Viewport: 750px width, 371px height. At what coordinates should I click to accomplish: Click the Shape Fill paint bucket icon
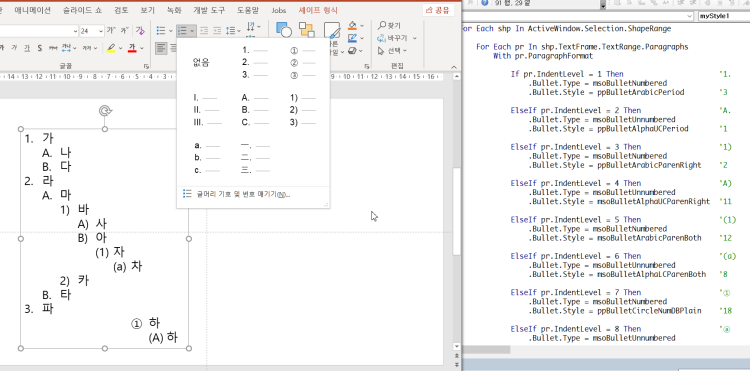coord(353,25)
